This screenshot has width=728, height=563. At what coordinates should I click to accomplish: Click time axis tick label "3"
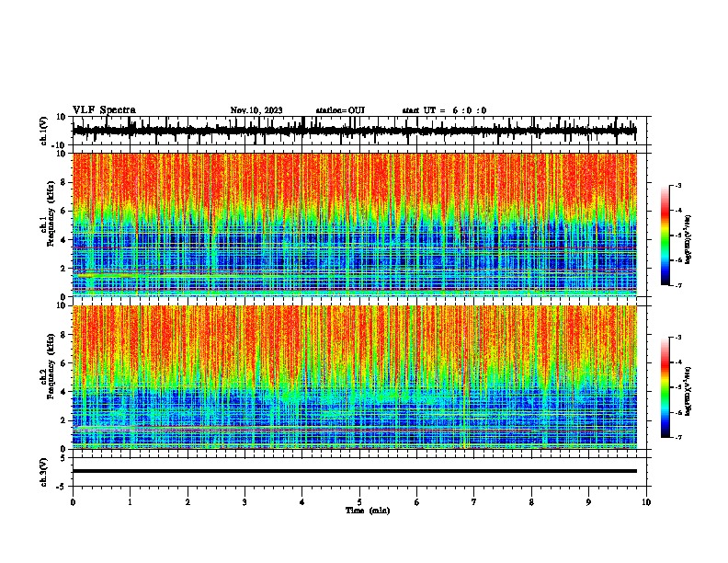pyautogui.click(x=245, y=502)
